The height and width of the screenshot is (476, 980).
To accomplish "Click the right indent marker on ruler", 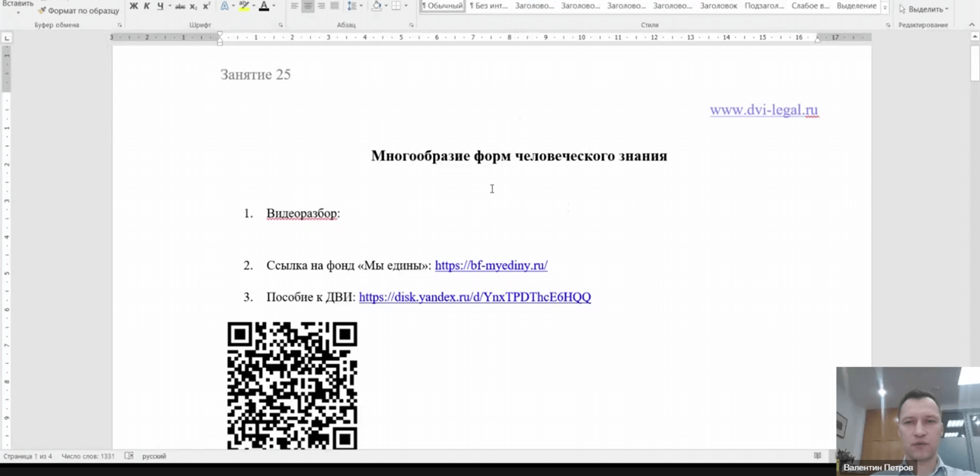I will (x=817, y=39).
